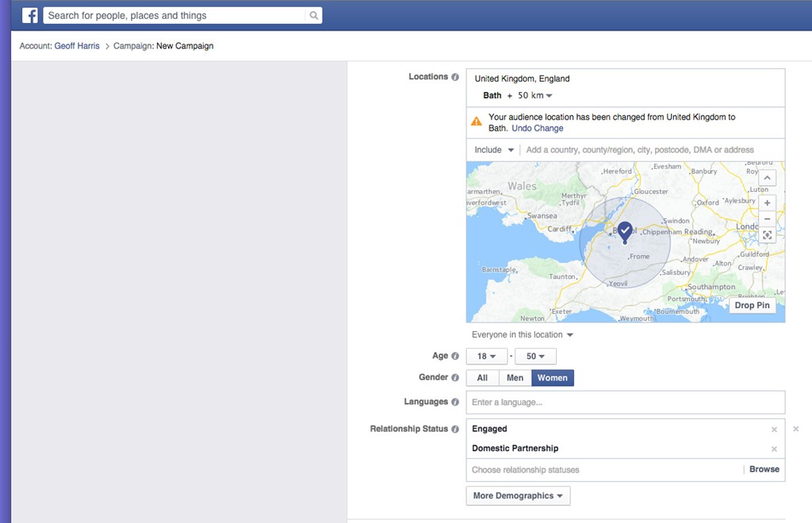812x523 pixels.
Task: Zoom out on the map
Action: (x=767, y=219)
